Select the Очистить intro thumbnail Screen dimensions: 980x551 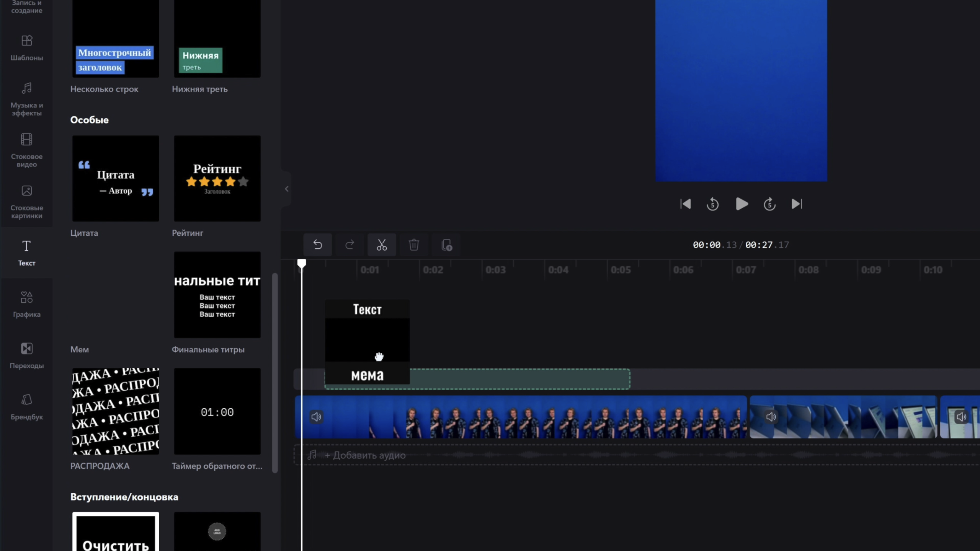point(116,531)
